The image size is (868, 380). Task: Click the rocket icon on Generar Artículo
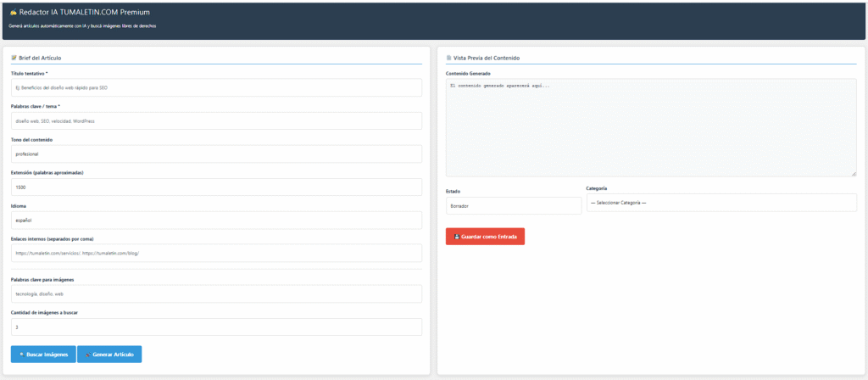[x=88, y=355]
